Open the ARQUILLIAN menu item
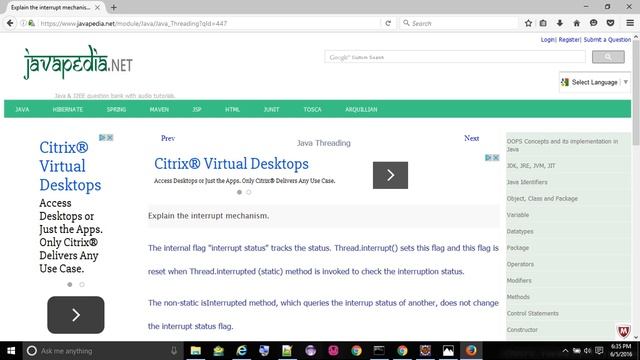 (361, 109)
